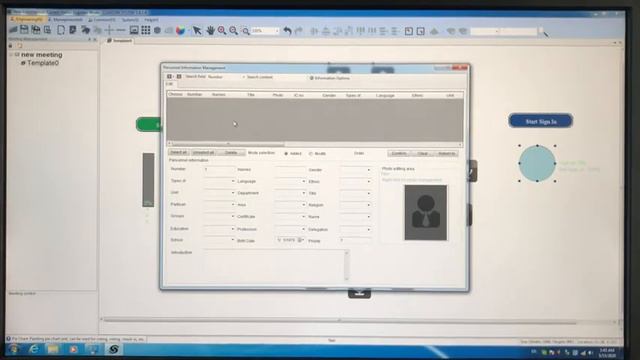640x360 pixels.
Task: Click the Number input field
Action: [x=220, y=169]
